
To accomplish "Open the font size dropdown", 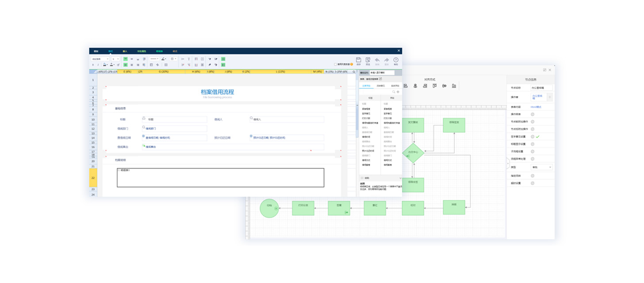I will pos(115,59).
